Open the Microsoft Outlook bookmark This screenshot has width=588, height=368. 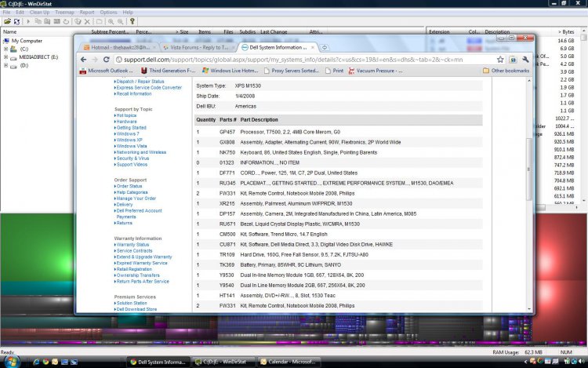pos(106,71)
